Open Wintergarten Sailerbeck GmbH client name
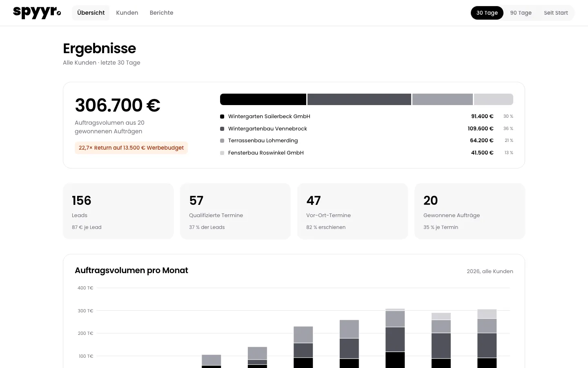 coord(269,117)
